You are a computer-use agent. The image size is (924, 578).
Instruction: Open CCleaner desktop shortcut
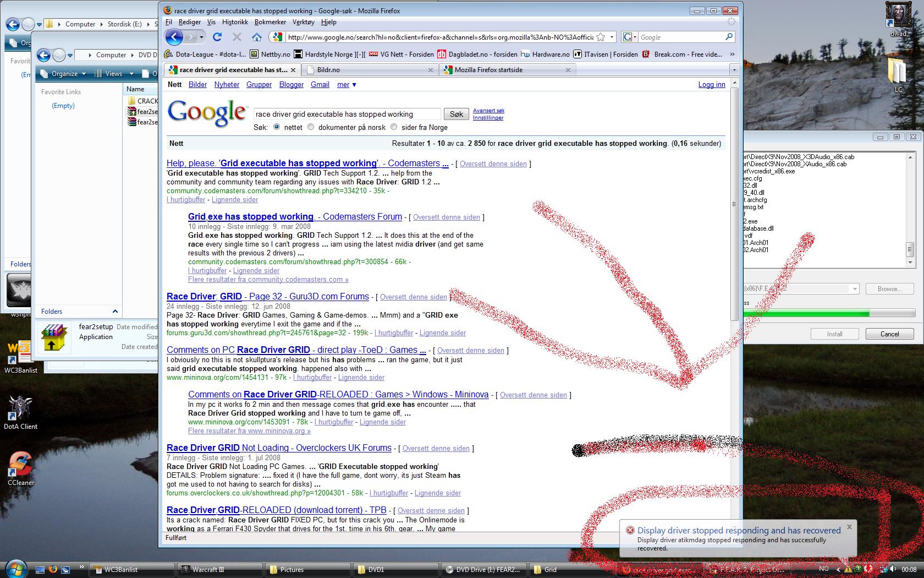pos(21,469)
